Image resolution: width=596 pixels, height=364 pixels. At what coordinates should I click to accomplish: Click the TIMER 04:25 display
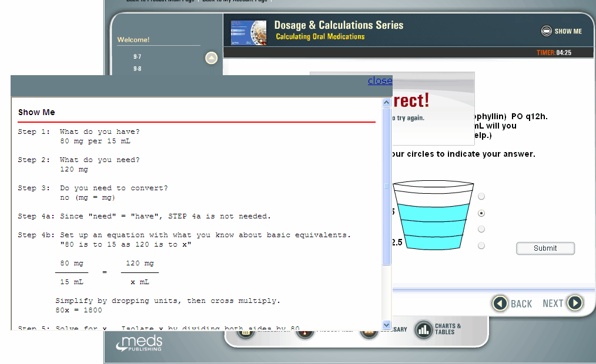[554, 52]
